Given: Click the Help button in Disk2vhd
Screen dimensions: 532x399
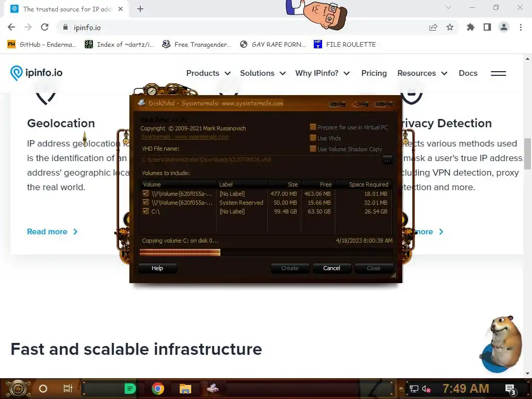Looking at the screenshot, I should pyautogui.click(x=157, y=268).
